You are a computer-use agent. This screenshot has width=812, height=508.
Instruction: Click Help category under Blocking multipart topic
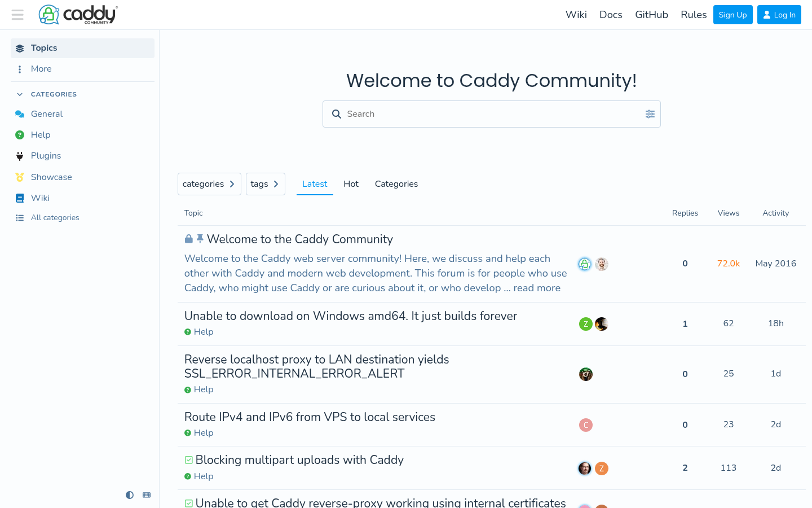tap(199, 476)
